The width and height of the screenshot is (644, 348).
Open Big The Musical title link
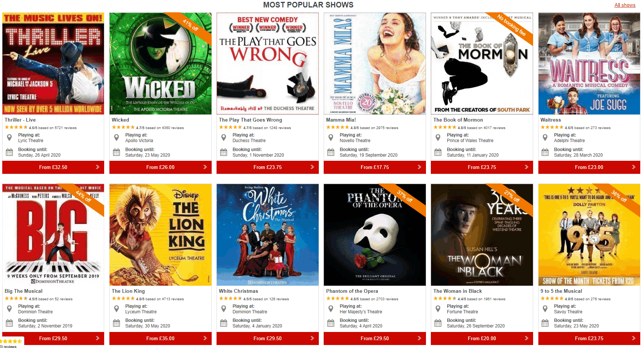[x=24, y=291]
